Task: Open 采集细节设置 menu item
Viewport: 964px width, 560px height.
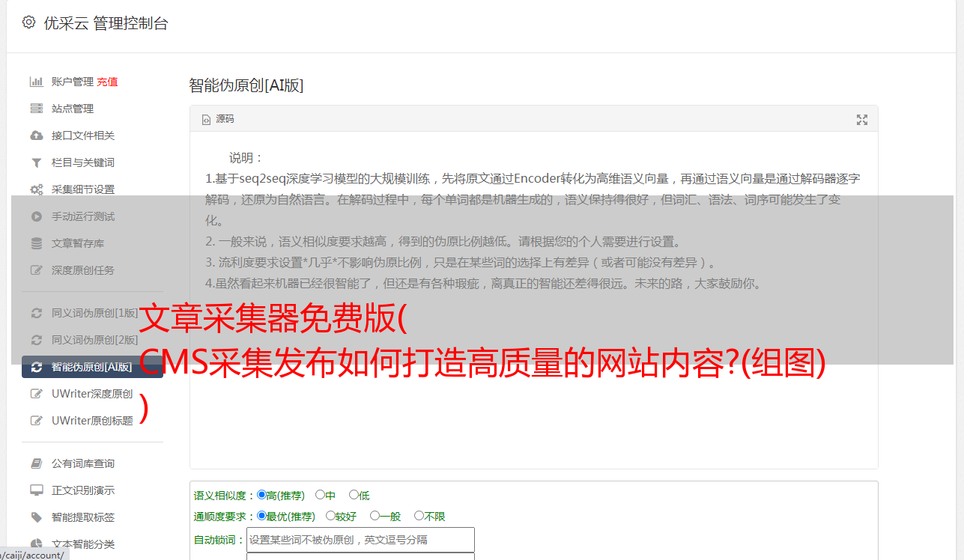Action: [x=83, y=189]
